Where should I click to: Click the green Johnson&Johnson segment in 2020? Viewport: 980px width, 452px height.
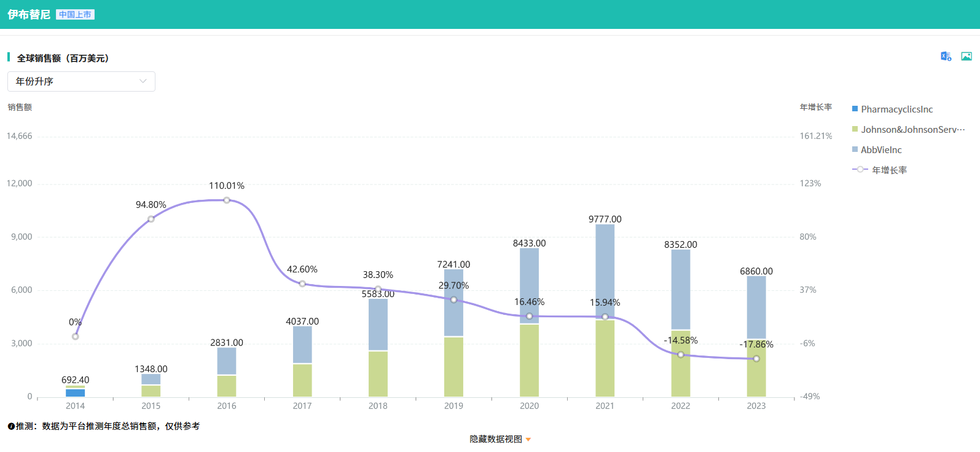click(529, 360)
